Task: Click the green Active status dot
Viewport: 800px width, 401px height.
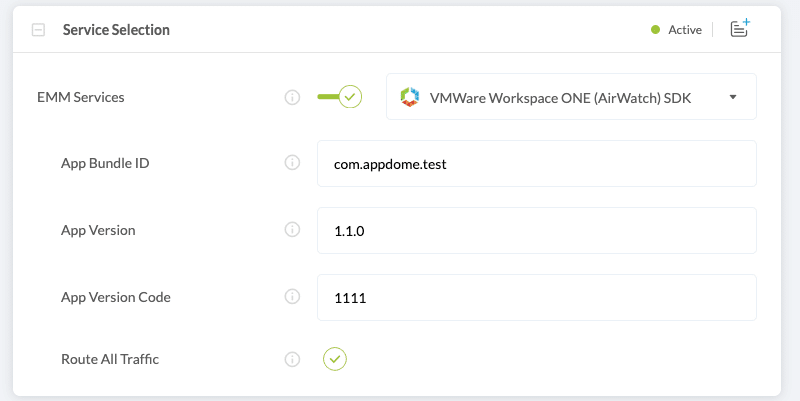Action: coord(656,30)
